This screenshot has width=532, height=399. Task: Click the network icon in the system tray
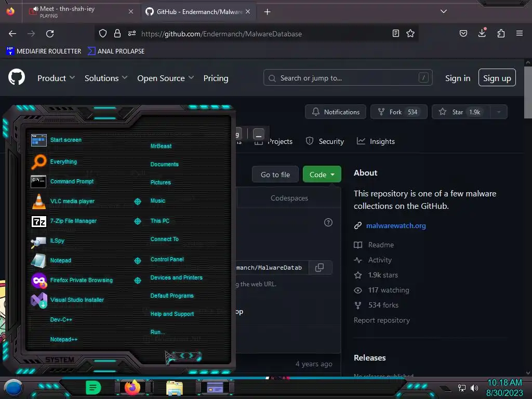point(462,388)
